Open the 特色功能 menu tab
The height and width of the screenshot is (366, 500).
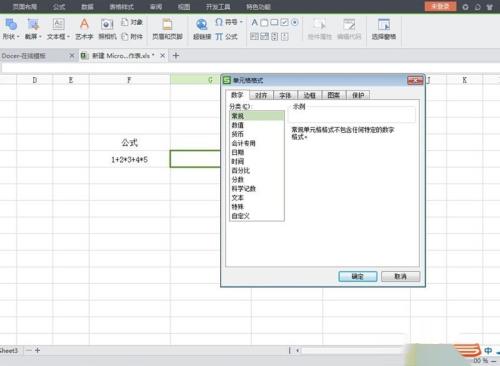tap(258, 7)
